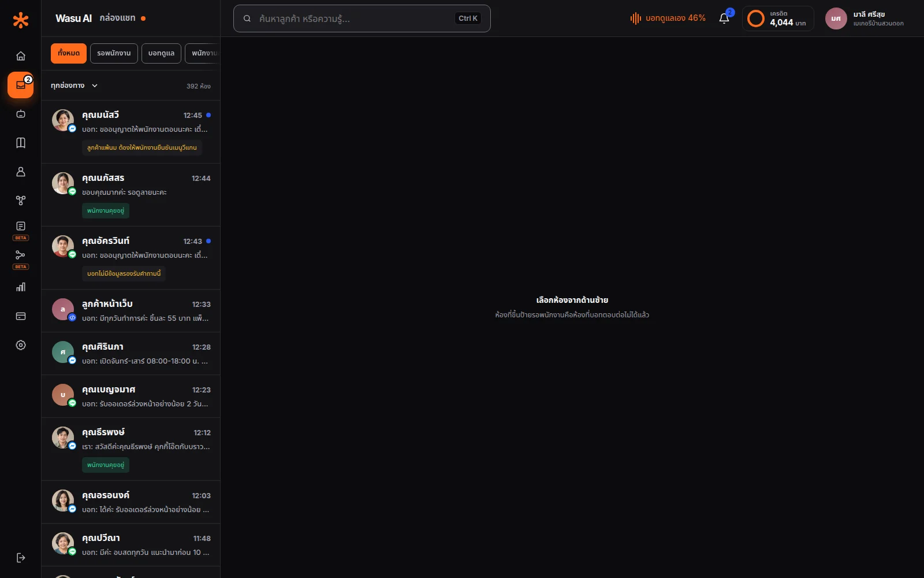The height and width of the screenshot is (578, 924).
Task: Click the Ctrl K shortcut badge
Action: pyautogui.click(x=468, y=18)
